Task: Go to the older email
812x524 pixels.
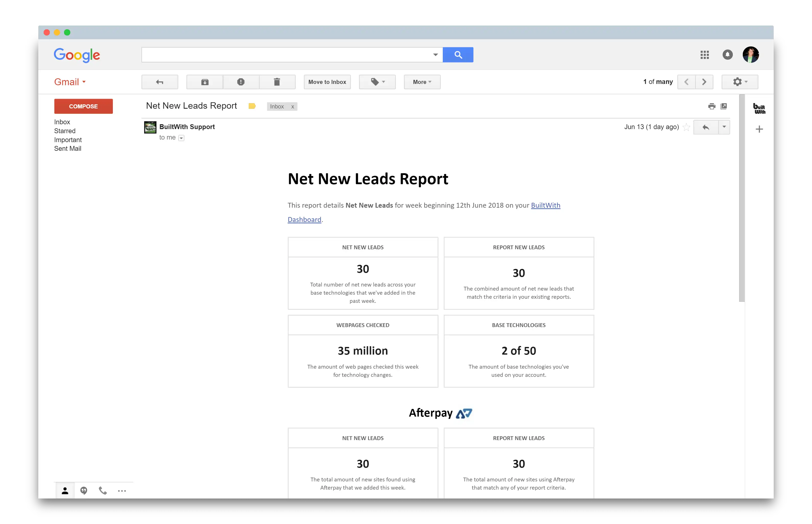Action: point(704,82)
